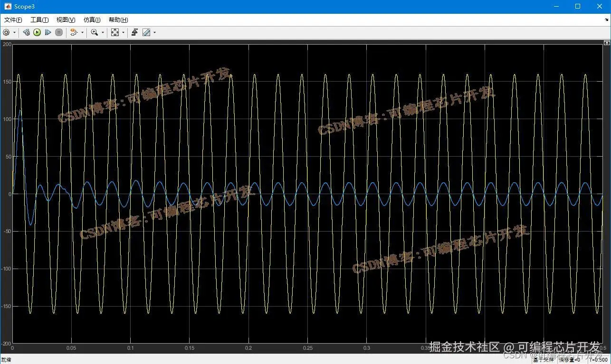Click the maximize axes icon at plot corner
This screenshot has width=611, height=364.
point(607,43)
